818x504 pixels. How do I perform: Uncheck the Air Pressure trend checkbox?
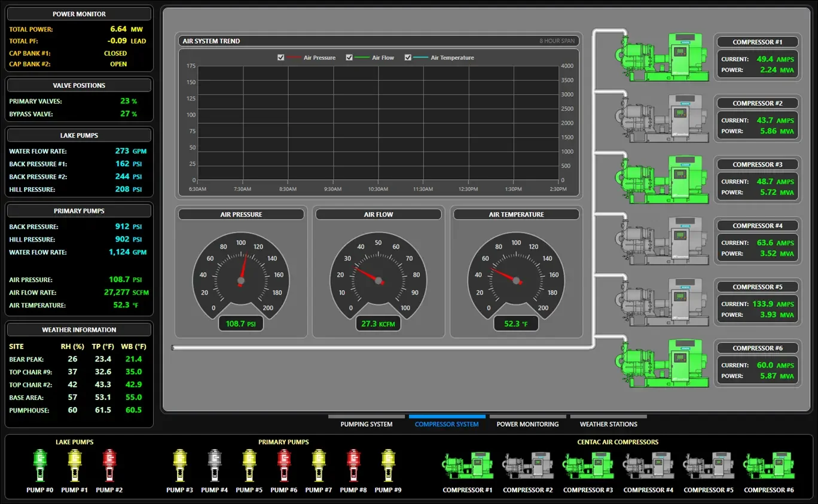pyautogui.click(x=280, y=57)
